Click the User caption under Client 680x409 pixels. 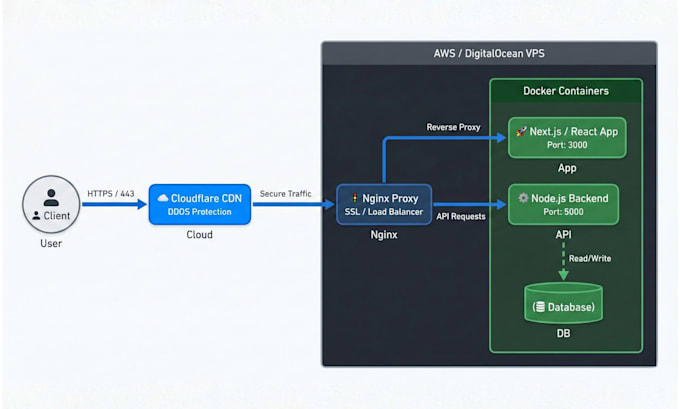click(x=51, y=243)
